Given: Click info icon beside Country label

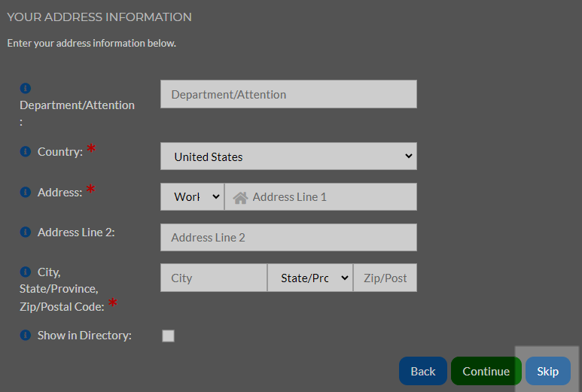Looking at the screenshot, I should [x=26, y=151].
